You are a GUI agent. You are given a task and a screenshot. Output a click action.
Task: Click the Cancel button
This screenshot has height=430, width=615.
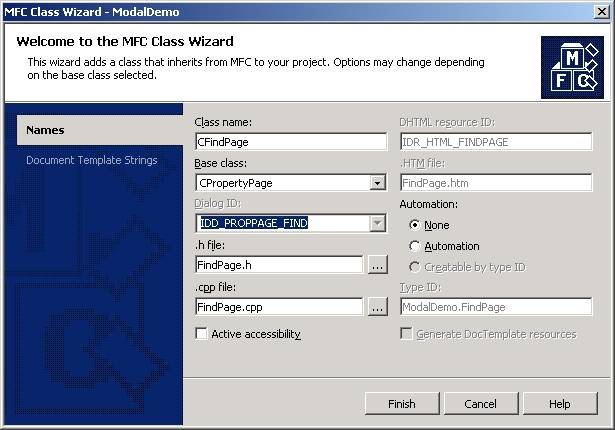(x=481, y=404)
